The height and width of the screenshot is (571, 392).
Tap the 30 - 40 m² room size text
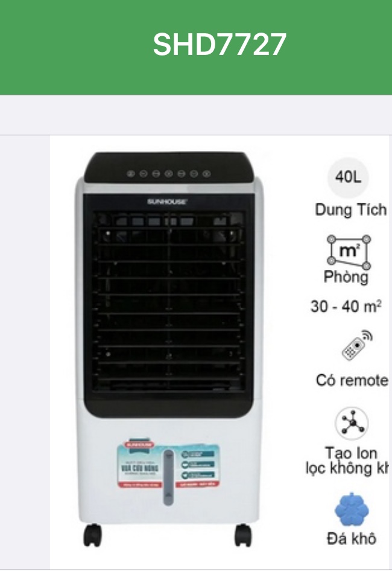click(x=346, y=306)
